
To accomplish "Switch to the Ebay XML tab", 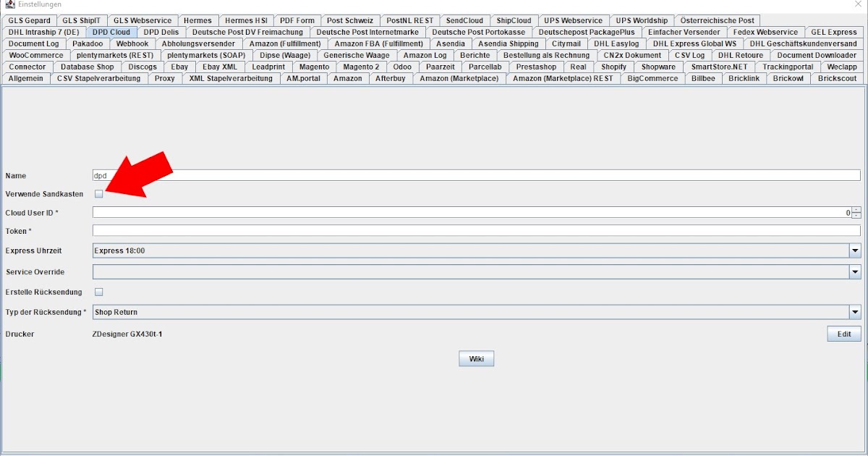I will tap(220, 67).
